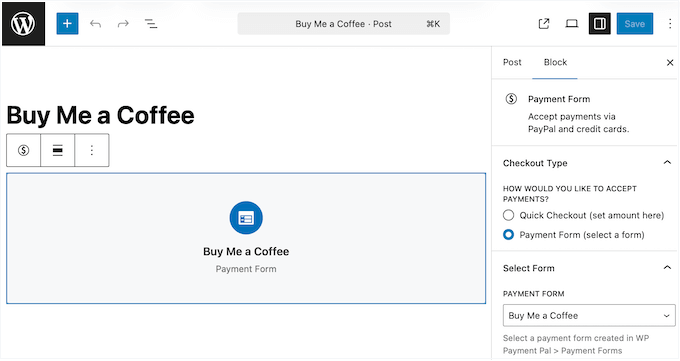Viewport: 680px width, 361px height.
Task: Select the Quick Checkout radio option
Action: [x=508, y=215]
